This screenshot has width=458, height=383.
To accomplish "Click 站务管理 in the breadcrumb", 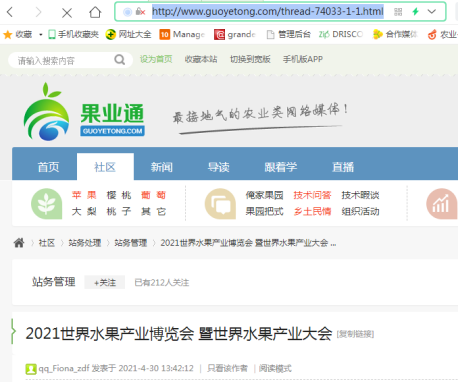I will click(x=131, y=243).
